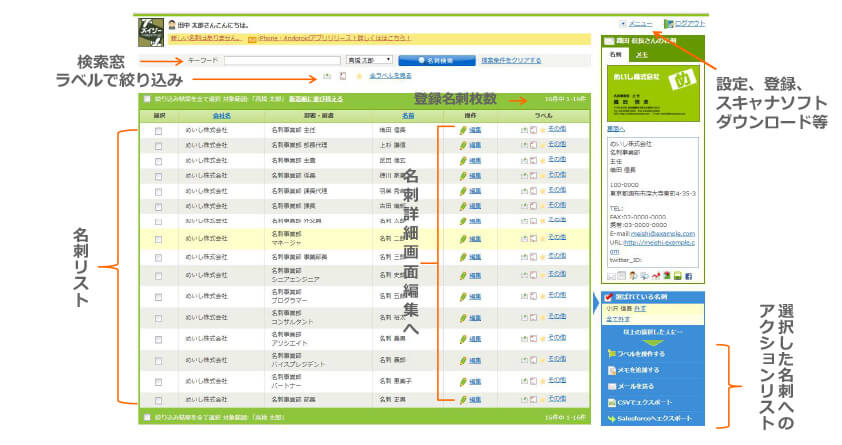
Task: Click the green pencil edit icon in first row
Action: coord(463,130)
